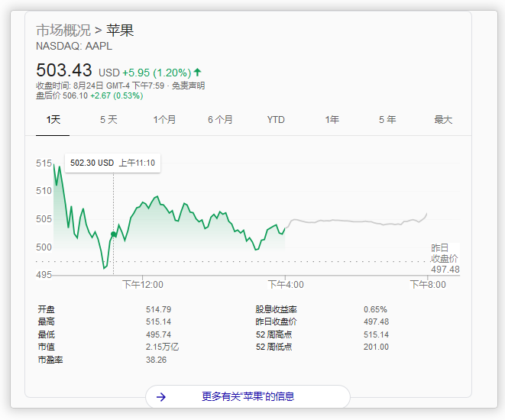Open the 5 年 chart tab

coord(387,120)
